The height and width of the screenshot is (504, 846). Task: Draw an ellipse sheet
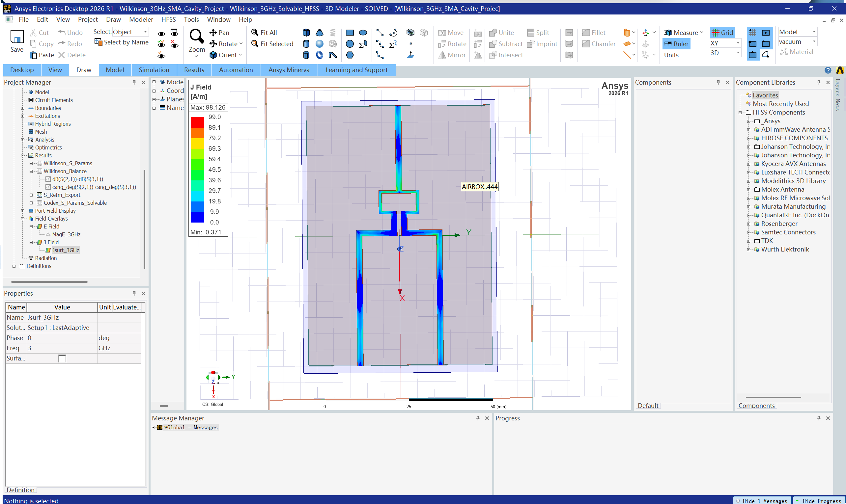(x=363, y=33)
